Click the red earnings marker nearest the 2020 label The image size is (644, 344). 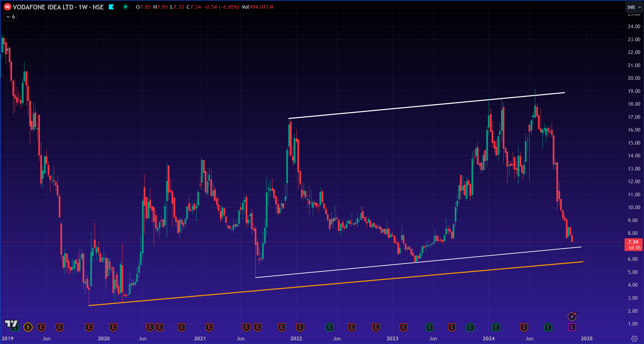113,327
